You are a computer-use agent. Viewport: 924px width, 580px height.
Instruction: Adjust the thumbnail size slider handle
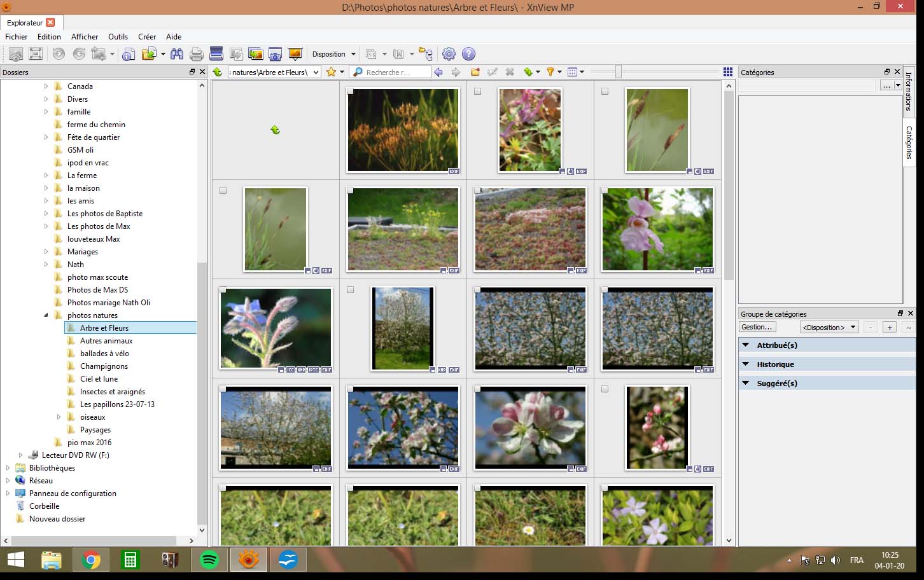click(618, 72)
